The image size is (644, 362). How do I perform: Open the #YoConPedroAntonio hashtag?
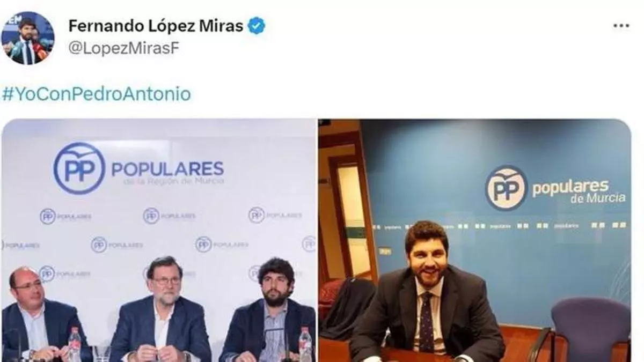pos(97,94)
